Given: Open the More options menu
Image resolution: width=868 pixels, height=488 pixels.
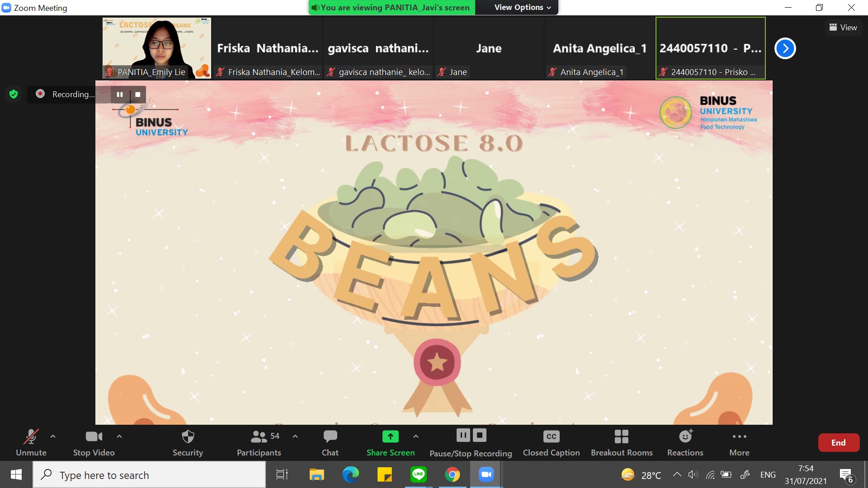Looking at the screenshot, I should pos(739,443).
